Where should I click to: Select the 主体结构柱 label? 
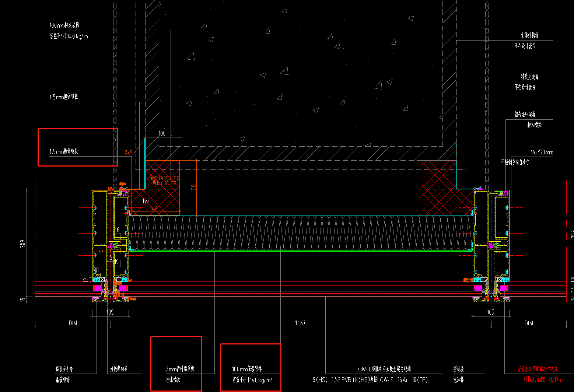pyautogui.click(x=529, y=35)
